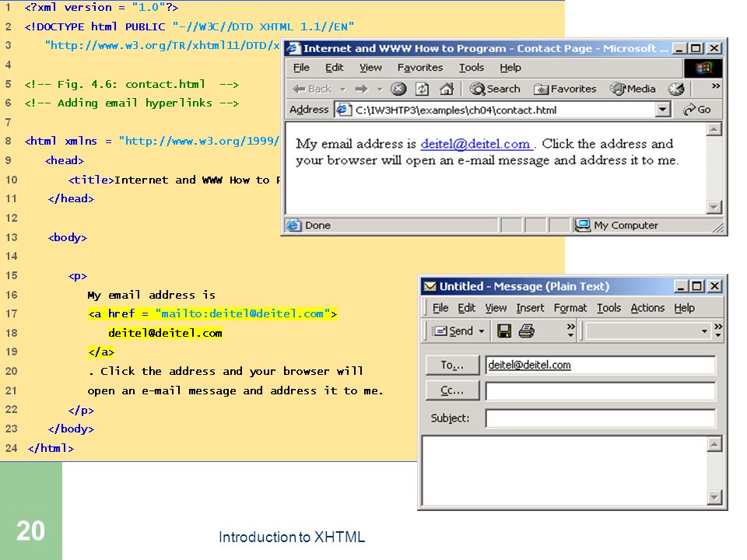Click 'Introduction to XHTML' footer text
Image resolution: width=747 pixels, height=560 pixels.
292,537
